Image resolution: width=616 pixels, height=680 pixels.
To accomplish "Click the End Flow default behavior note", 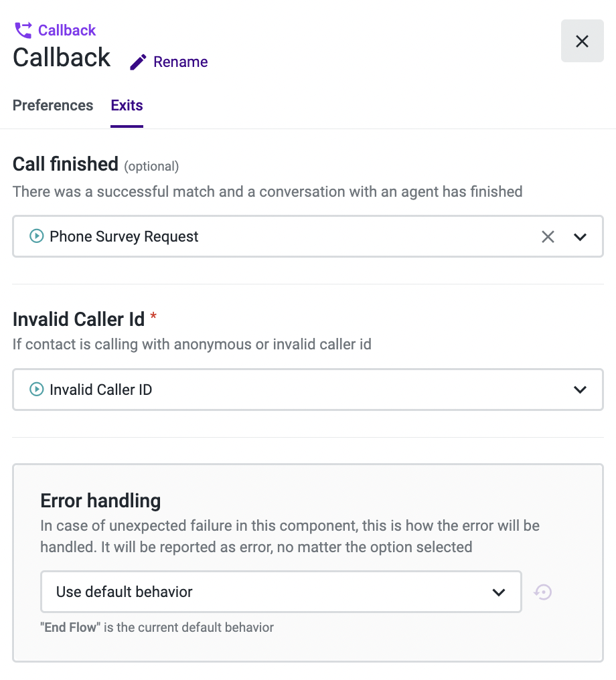I will pyautogui.click(x=157, y=628).
